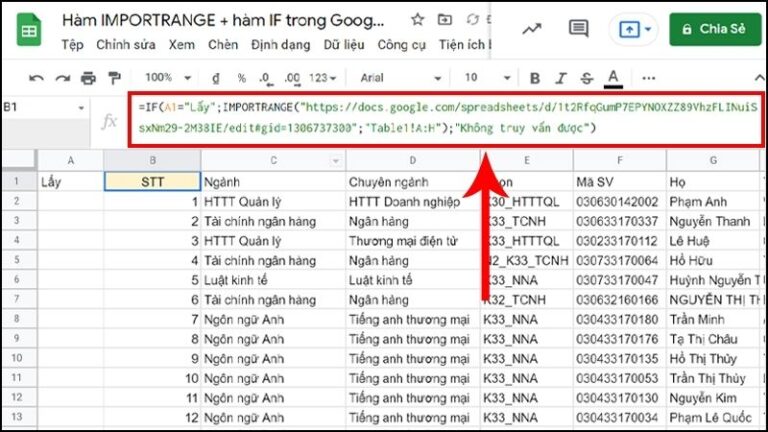Click inside the formula bar
Image resolution: width=768 pixels, height=432 pixels.
point(446,119)
